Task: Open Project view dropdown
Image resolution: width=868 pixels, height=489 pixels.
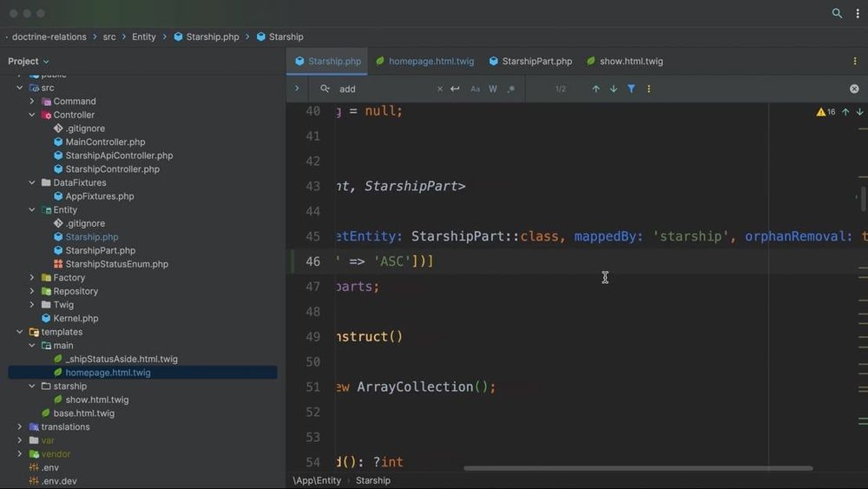Action: (29, 61)
